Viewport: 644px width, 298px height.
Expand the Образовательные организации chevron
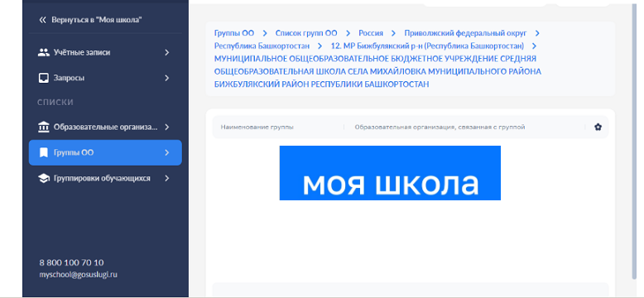[166, 127]
